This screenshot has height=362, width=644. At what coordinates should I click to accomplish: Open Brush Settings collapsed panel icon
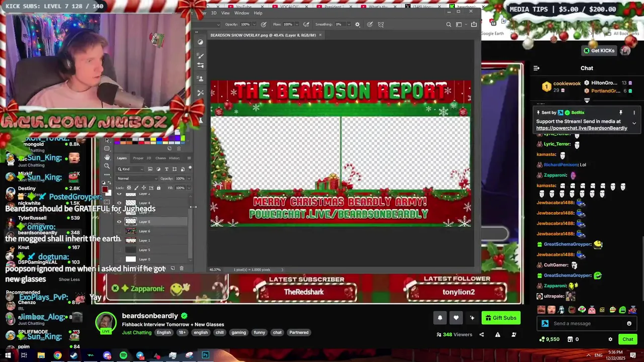pos(200,55)
